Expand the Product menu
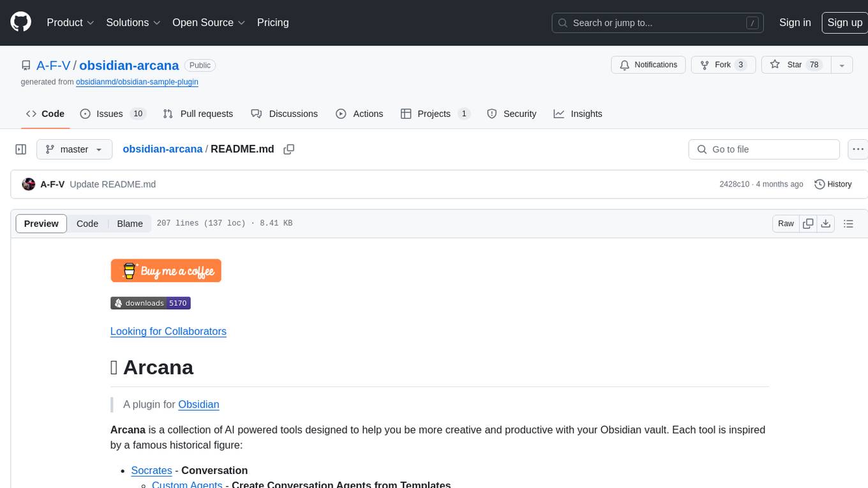This screenshot has height=488, width=868. coord(70,22)
